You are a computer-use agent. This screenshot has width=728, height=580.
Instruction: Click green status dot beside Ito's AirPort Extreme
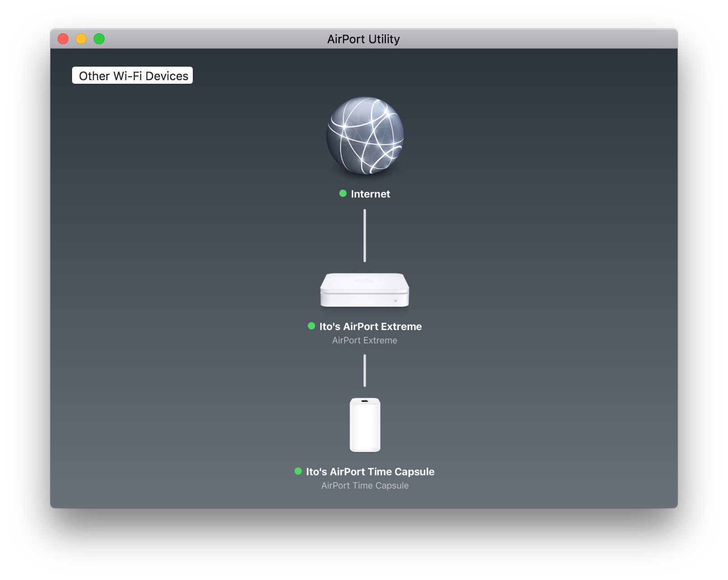click(x=311, y=326)
